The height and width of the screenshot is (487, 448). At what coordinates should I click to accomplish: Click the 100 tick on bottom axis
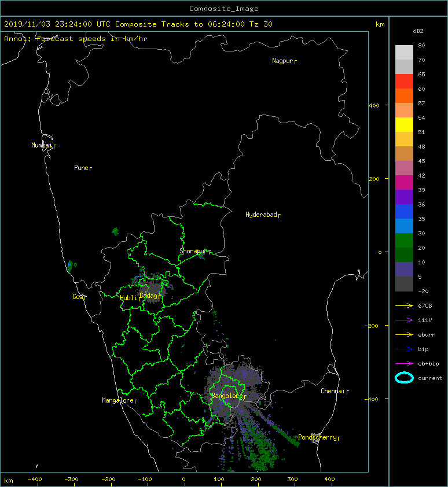coord(219,479)
